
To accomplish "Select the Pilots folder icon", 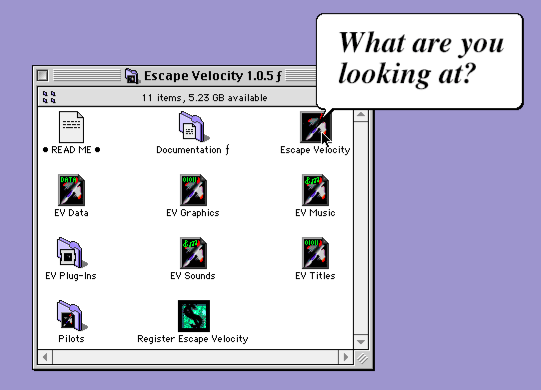I will 71,315.
